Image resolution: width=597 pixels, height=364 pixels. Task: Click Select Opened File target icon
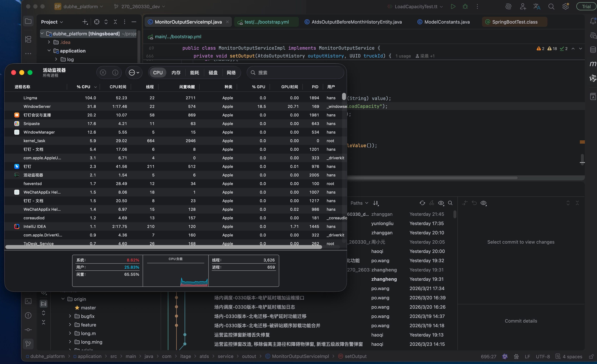[x=97, y=22]
